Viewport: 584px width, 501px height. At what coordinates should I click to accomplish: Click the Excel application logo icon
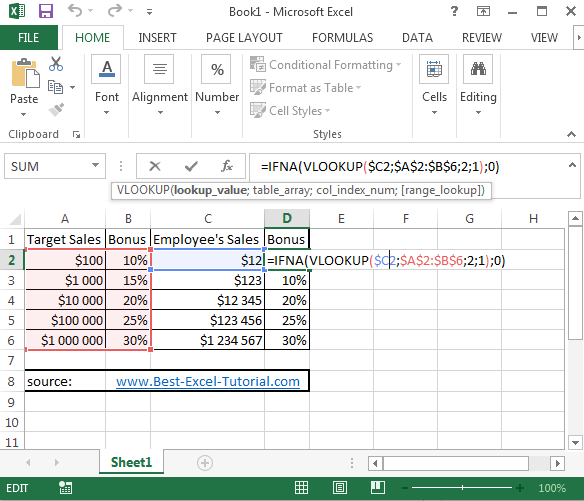pos(17,11)
